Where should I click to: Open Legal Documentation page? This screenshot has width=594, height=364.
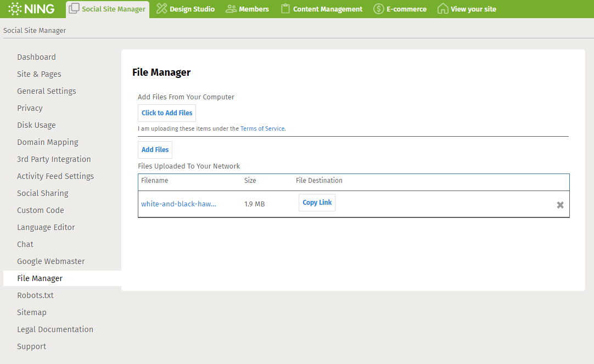point(55,329)
